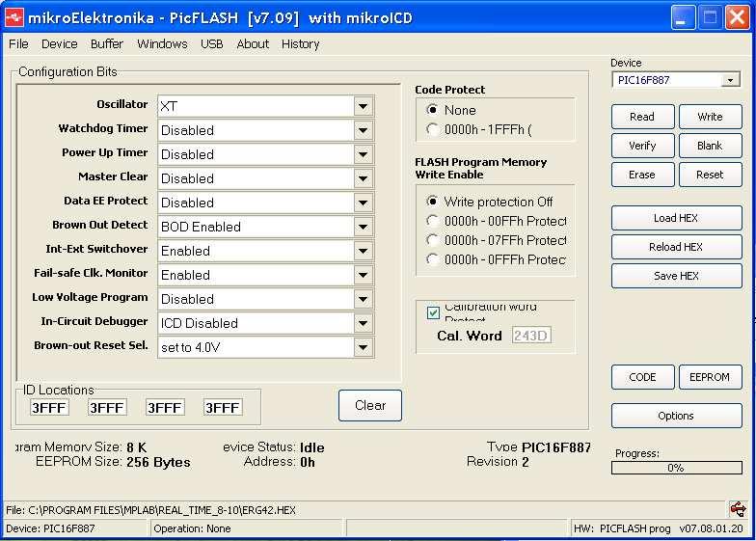Open the EEPROM buffer view
Image resolution: width=756 pixels, height=541 pixels.
(710, 377)
